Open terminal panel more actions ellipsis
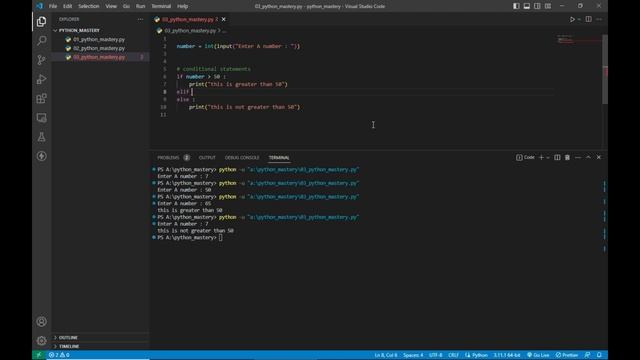Image resolution: width=640 pixels, height=360 pixels. pos(578,158)
